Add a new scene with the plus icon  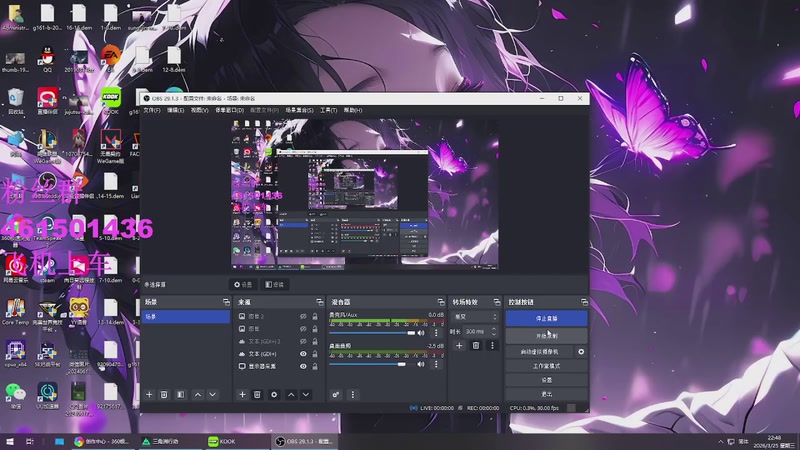[149, 394]
